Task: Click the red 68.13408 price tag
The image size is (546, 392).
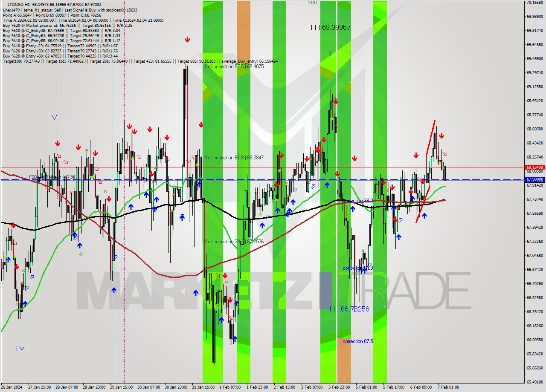Action: point(534,167)
